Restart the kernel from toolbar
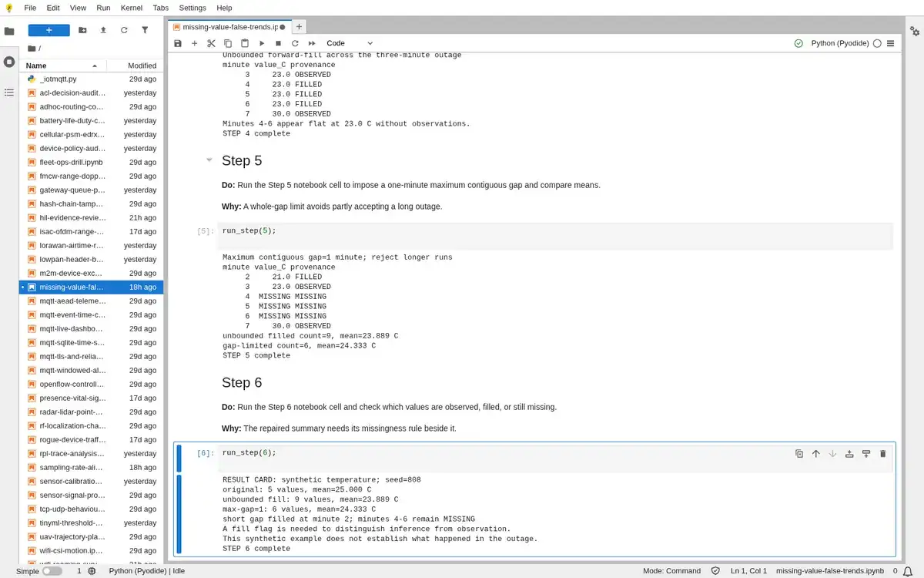 tap(295, 43)
